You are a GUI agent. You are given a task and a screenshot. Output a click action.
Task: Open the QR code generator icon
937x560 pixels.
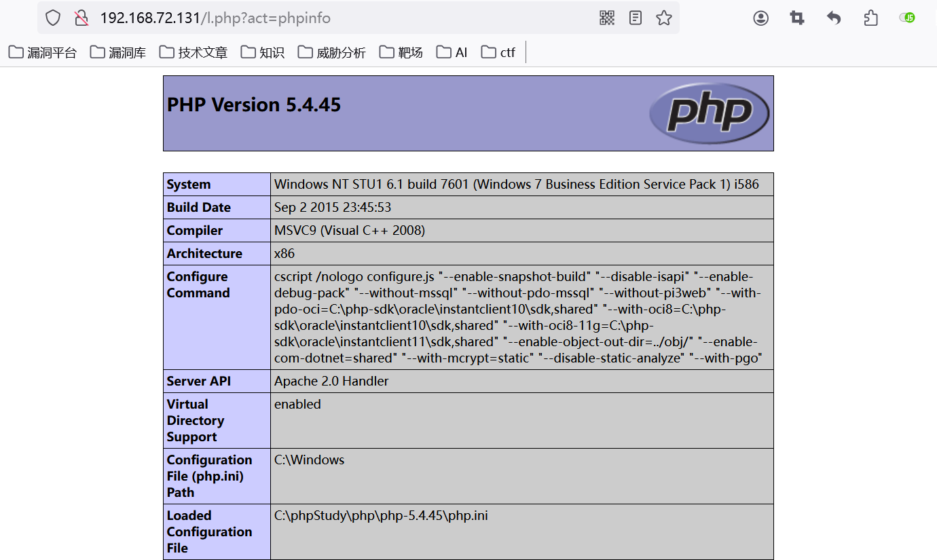tap(607, 18)
